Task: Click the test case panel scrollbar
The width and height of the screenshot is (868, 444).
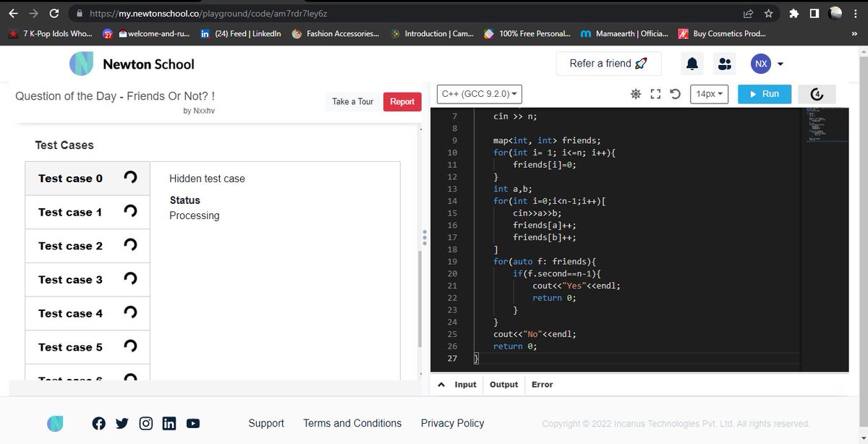Action: click(x=420, y=300)
